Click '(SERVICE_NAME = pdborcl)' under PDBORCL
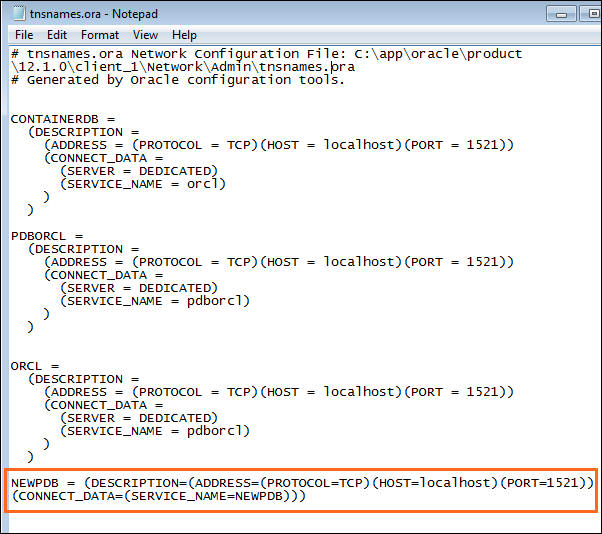The width and height of the screenshot is (602, 534). point(155,301)
